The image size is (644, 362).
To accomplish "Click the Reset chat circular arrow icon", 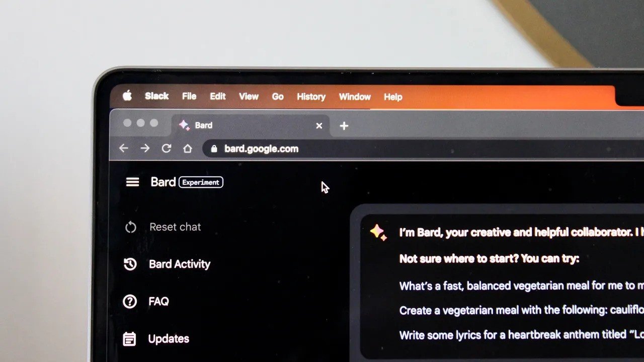I will pos(131,227).
